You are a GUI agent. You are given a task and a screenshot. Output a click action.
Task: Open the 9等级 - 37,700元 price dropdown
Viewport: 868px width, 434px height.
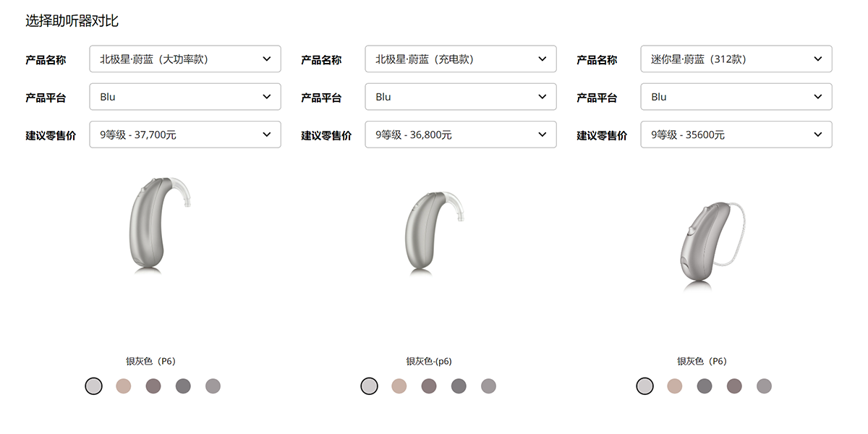pos(185,135)
